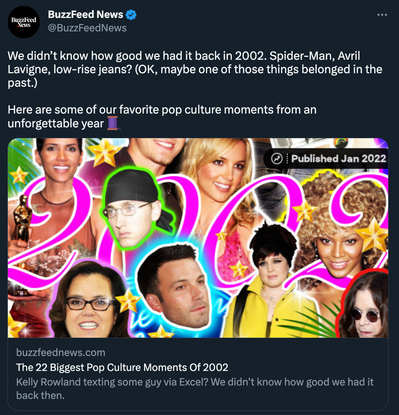
Task: Open the three-dot more options menu
Action: 382,15
